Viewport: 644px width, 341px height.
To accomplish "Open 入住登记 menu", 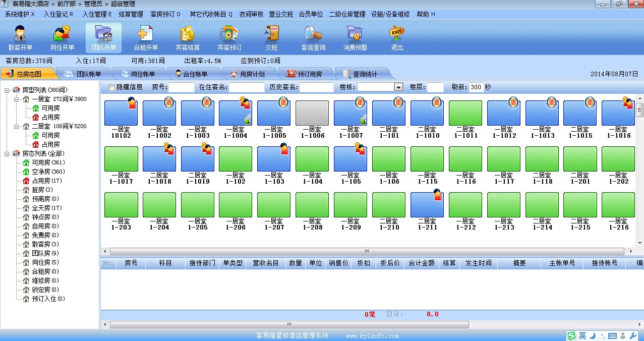I will 58,14.
